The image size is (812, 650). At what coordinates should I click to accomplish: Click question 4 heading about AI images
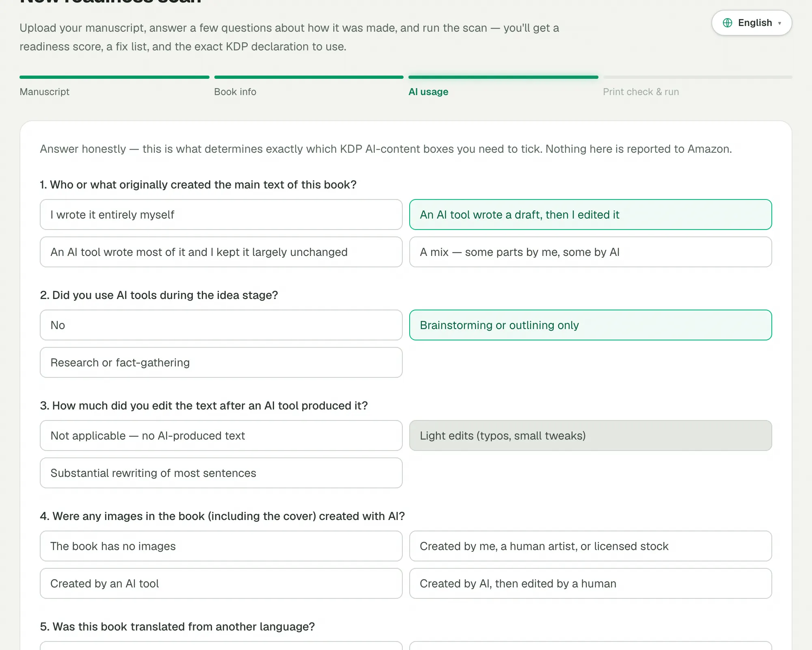[222, 516]
